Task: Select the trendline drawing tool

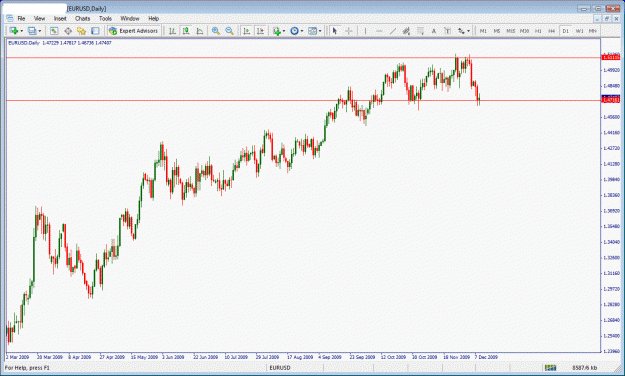Action: 393,31
